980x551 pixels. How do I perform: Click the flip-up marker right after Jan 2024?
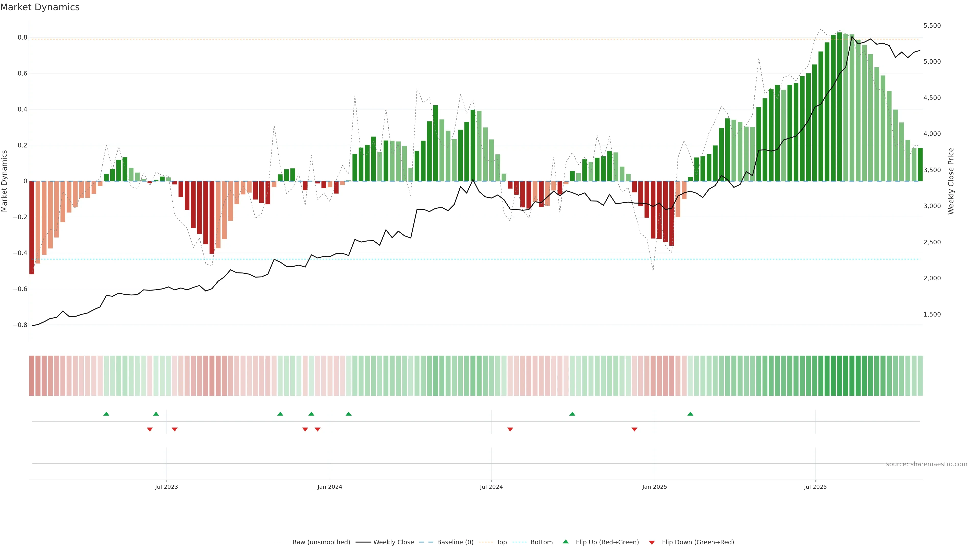point(348,414)
